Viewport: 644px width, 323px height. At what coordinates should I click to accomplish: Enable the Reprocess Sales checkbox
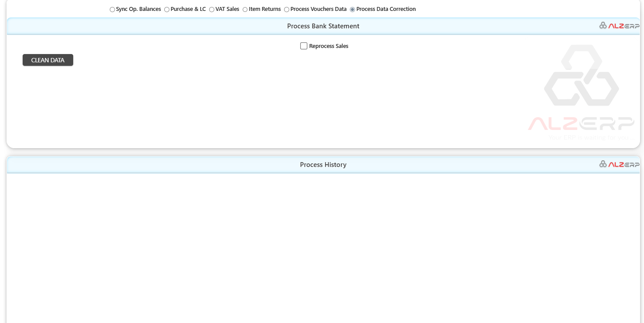(304, 46)
